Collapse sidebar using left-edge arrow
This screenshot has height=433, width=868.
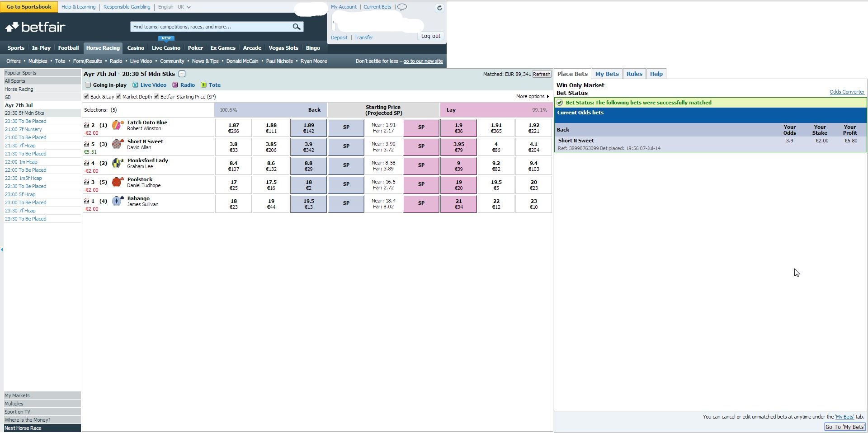point(2,249)
